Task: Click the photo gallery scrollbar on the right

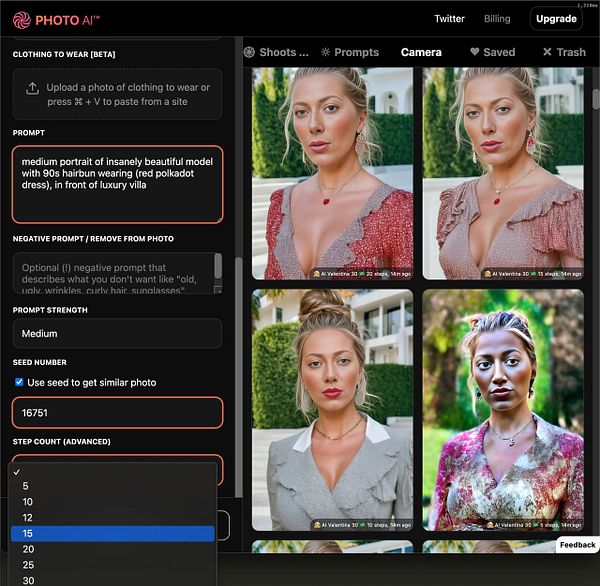Action: pos(596,99)
